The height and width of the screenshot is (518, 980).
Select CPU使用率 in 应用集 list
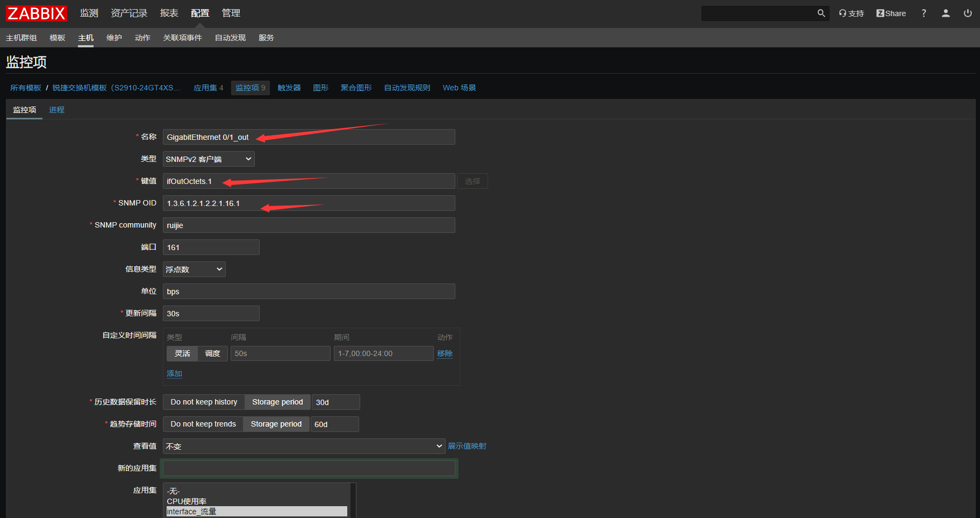pyautogui.click(x=257, y=501)
